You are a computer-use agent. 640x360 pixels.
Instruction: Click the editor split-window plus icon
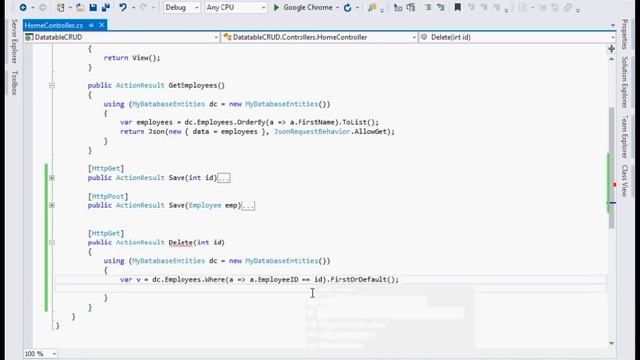(611, 49)
